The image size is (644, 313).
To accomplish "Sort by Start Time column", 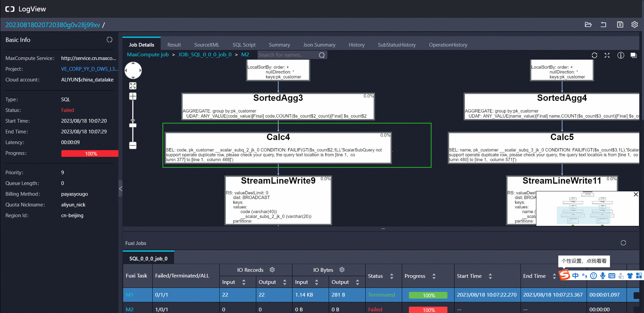I will [490, 276].
